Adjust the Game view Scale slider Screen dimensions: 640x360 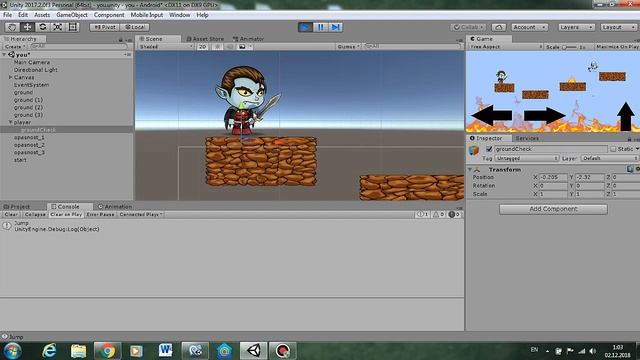(568, 47)
